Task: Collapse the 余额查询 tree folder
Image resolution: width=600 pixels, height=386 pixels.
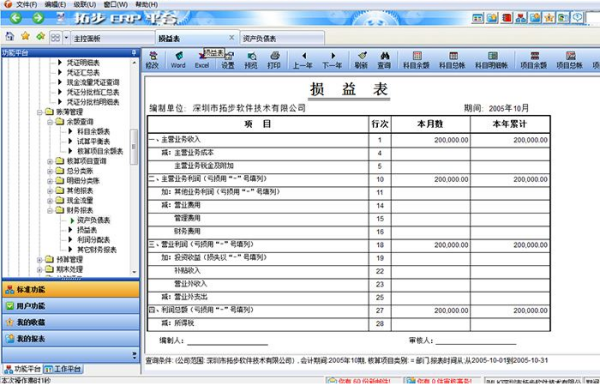Action: (50, 122)
